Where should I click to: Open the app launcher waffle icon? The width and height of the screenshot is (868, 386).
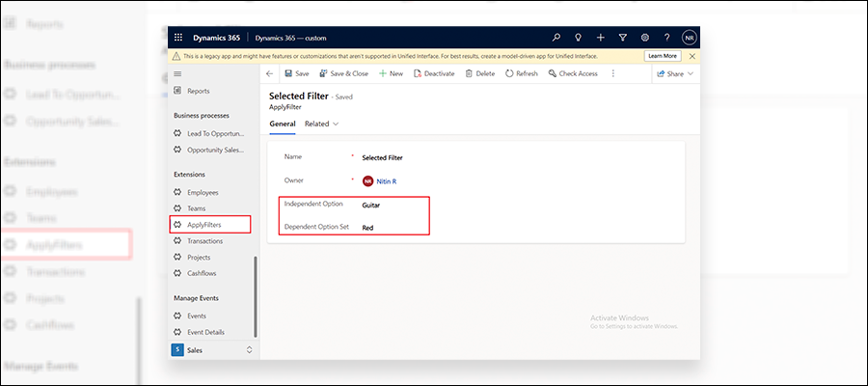178,38
